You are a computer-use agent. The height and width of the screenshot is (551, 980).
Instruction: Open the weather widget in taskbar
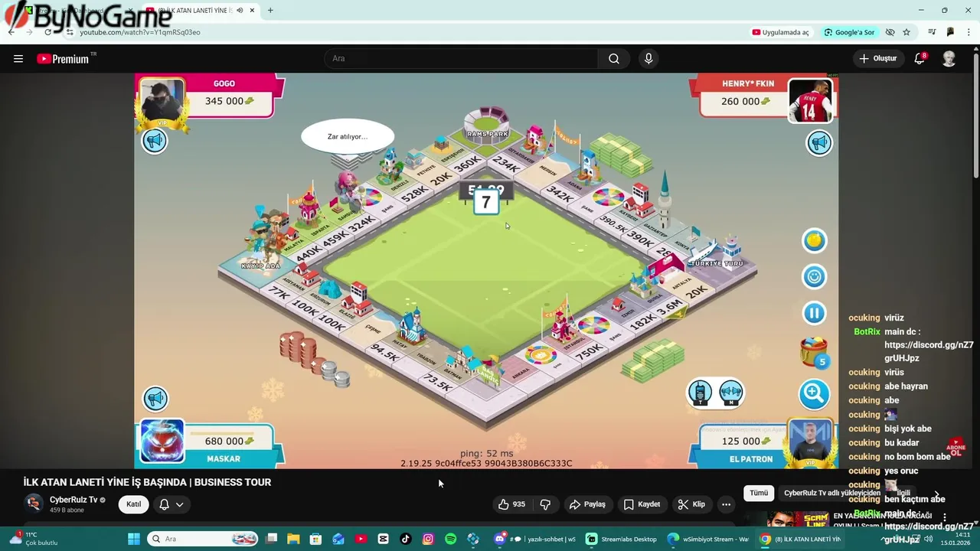(32, 539)
